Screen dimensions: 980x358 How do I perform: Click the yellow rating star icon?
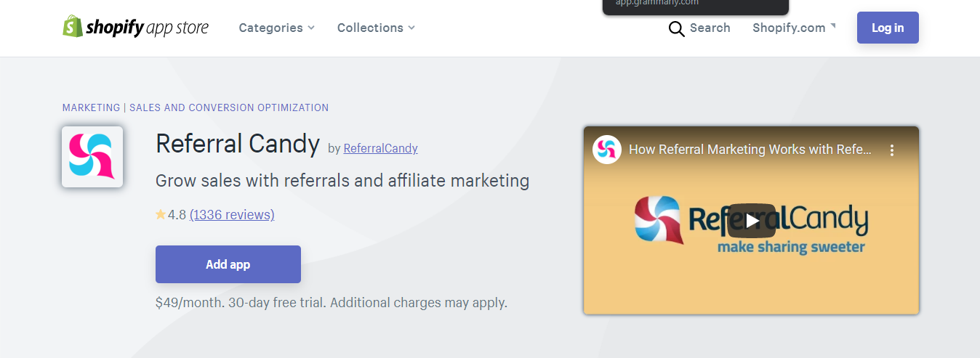(x=161, y=215)
